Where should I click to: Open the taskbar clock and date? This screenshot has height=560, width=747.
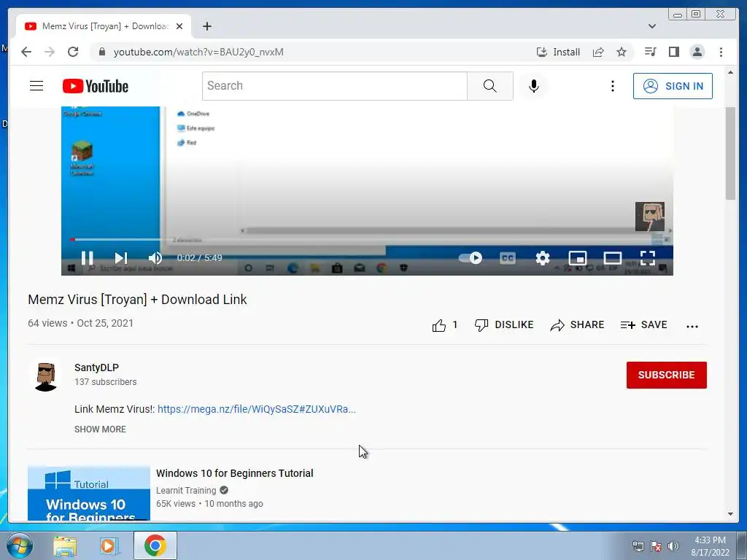[x=710, y=546]
